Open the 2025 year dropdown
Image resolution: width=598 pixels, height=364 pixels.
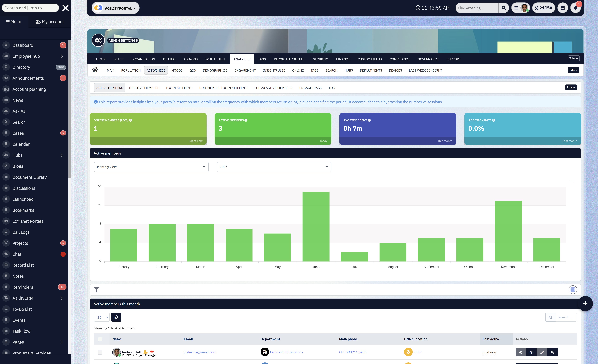tap(274, 167)
